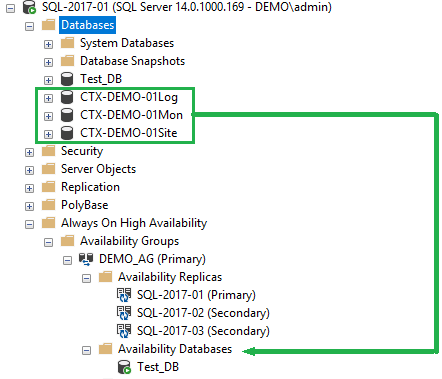
Task: Click the SQL-2017-01 (Primary) replica icon
Action: click(x=124, y=295)
